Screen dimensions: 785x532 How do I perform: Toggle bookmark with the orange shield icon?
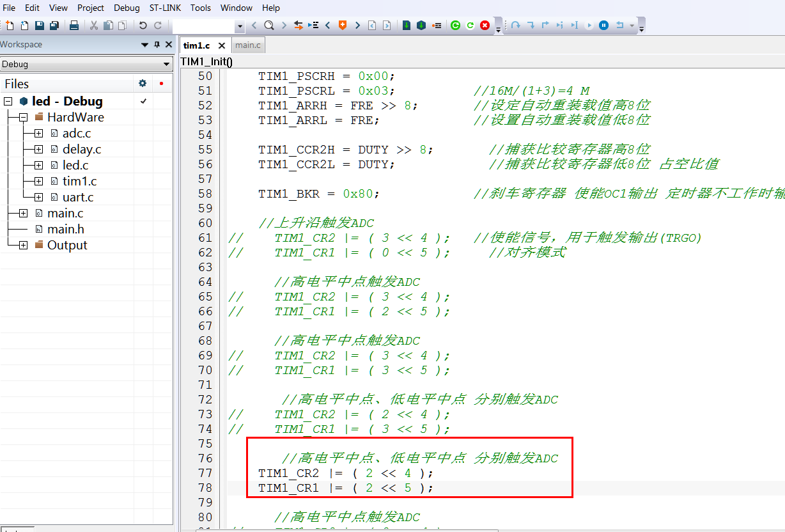tap(343, 26)
